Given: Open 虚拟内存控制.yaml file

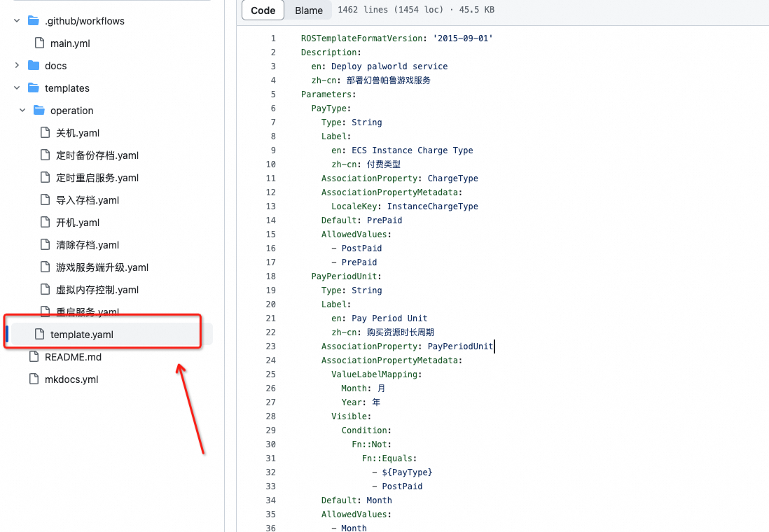Looking at the screenshot, I should coord(97,290).
